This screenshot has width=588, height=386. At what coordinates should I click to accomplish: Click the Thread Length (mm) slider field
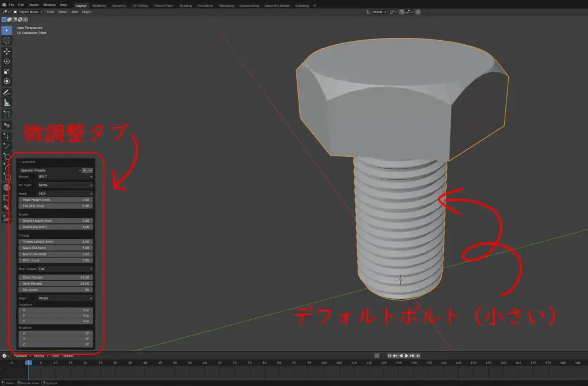pos(56,242)
